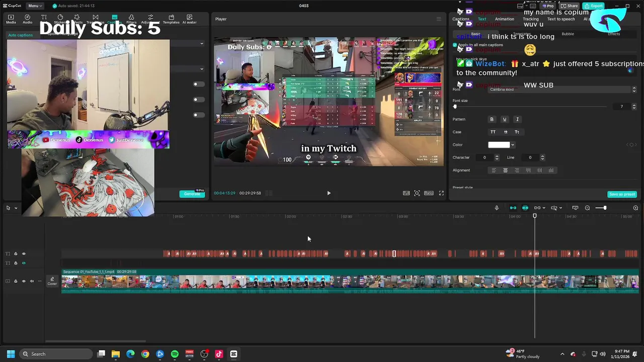Viewport: 644px width, 362px height.
Task: Set case to uppercase TT
Action: point(493,132)
